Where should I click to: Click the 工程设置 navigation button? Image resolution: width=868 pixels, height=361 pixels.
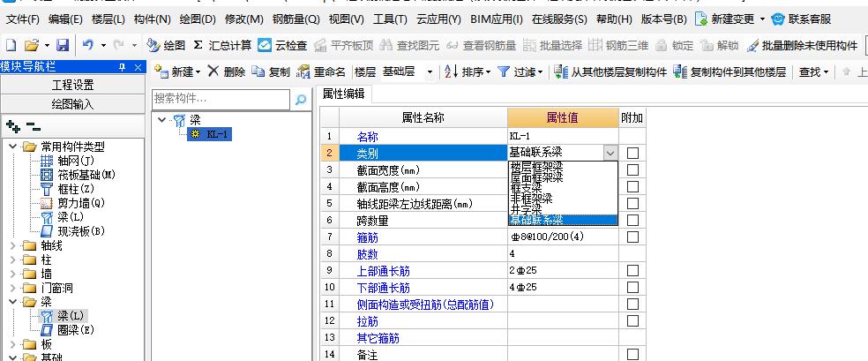[x=73, y=86]
